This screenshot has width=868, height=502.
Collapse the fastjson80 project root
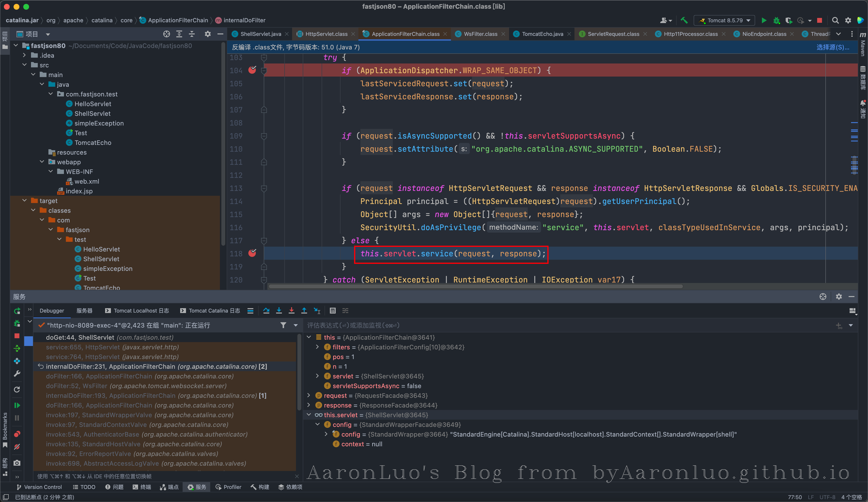pos(16,46)
